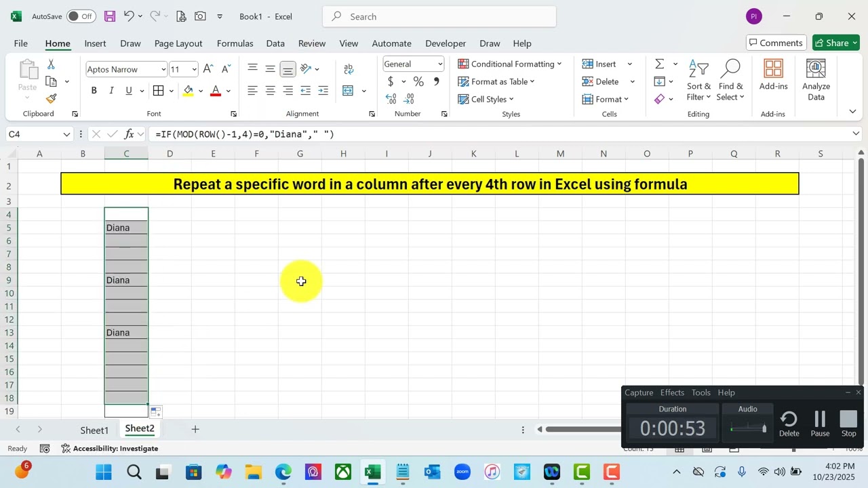Click the Save icon in title bar

(109, 16)
